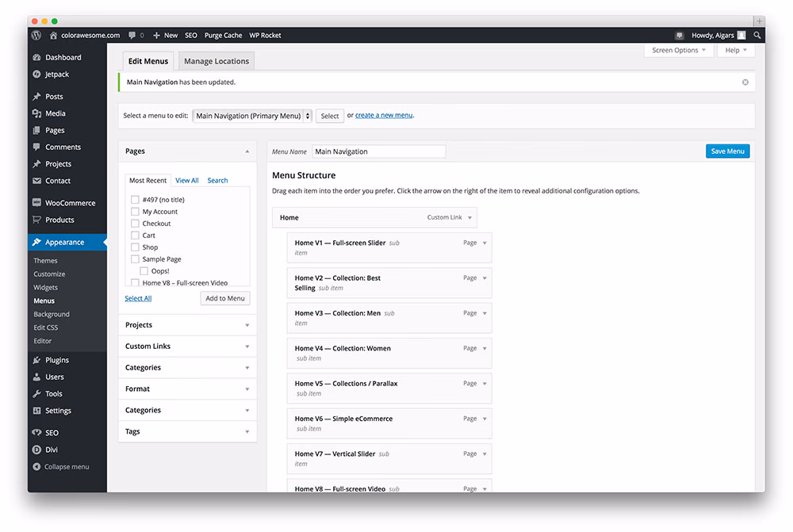Click the Dashboard gauge icon
This screenshot has height=532, width=793.
tap(37, 57)
